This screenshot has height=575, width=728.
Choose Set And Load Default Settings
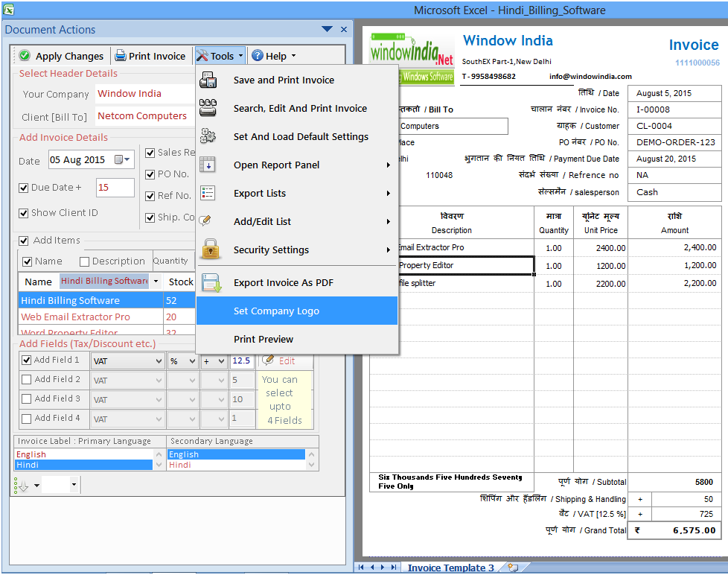coord(297,136)
